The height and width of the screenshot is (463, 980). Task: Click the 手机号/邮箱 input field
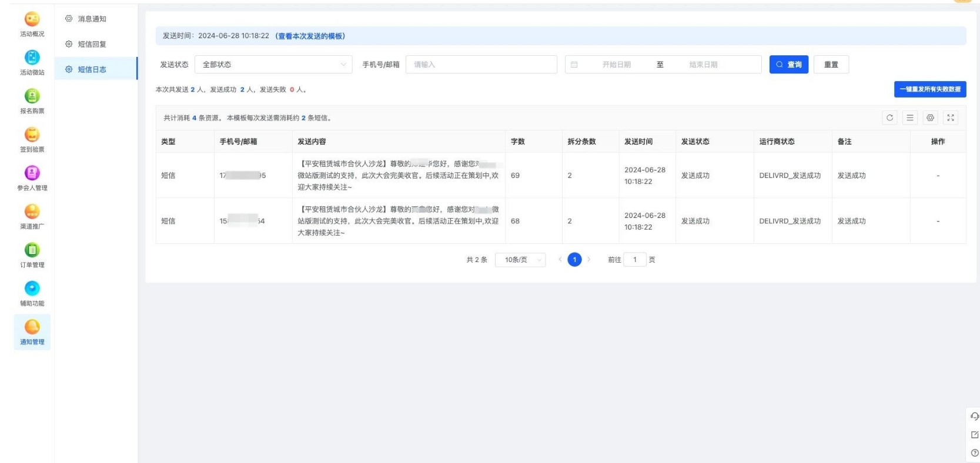(x=481, y=65)
